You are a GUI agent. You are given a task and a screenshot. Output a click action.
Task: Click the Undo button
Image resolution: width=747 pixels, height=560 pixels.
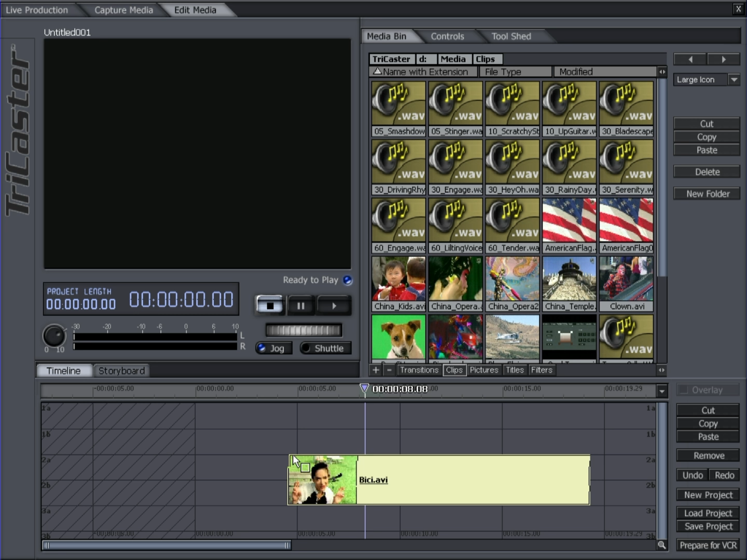coord(692,475)
